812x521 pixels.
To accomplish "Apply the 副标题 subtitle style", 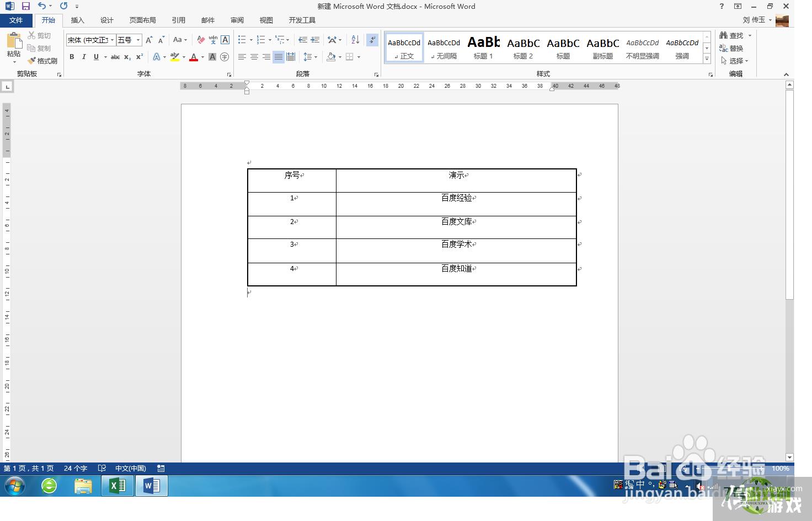I will point(603,47).
